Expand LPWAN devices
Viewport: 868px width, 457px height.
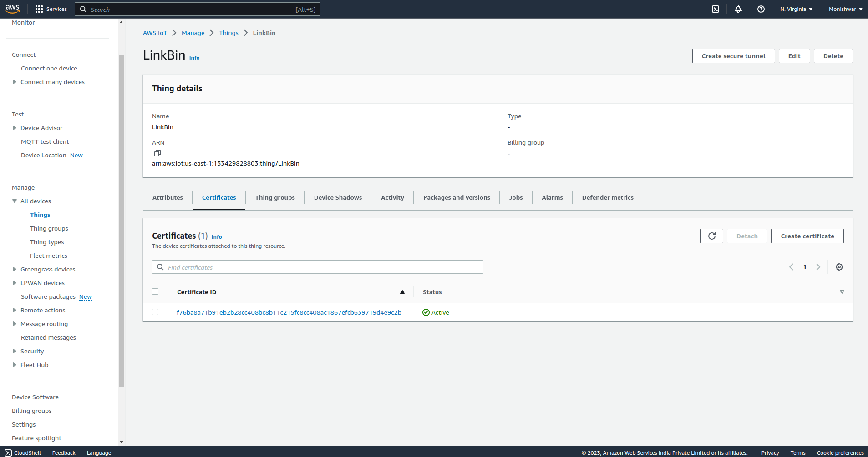[x=15, y=283]
